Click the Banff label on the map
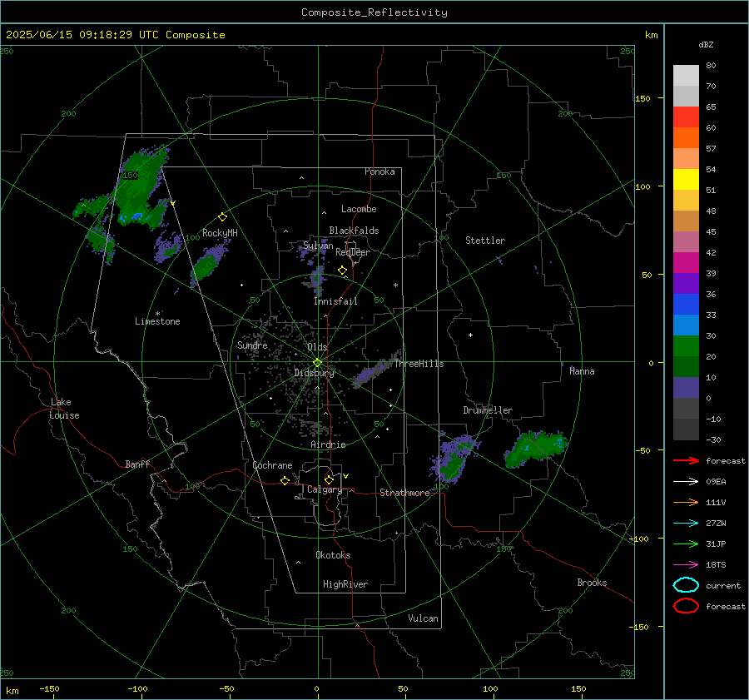The width and height of the screenshot is (749, 700). point(137,464)
